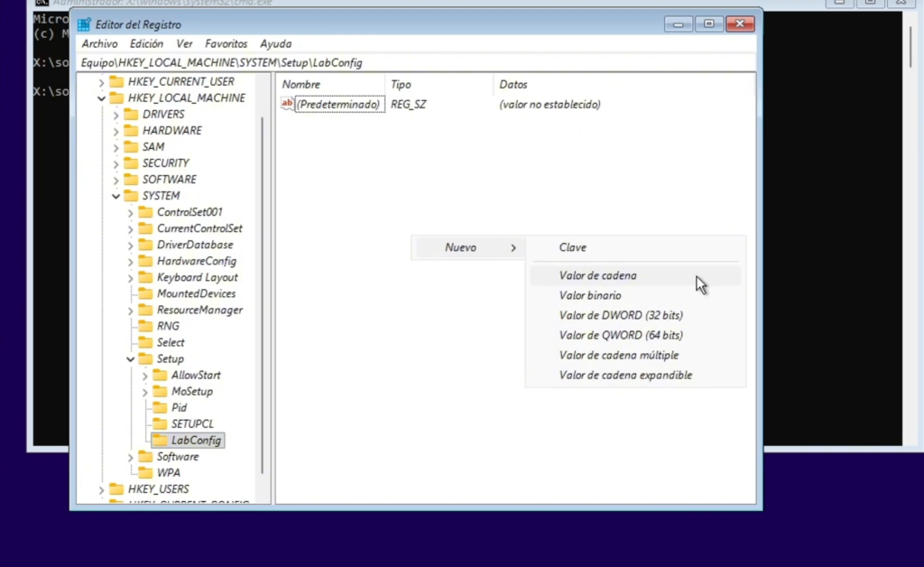The width and height of the screenshot is (924, 567).
Task: Collapse the Setup key chevron
Action: (x=130, y=359)
